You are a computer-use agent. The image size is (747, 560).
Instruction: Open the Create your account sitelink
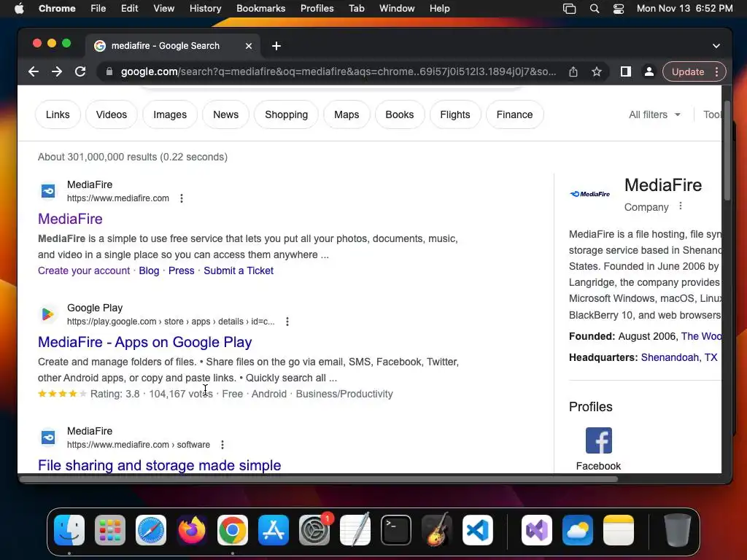click(x=84, y=271)
